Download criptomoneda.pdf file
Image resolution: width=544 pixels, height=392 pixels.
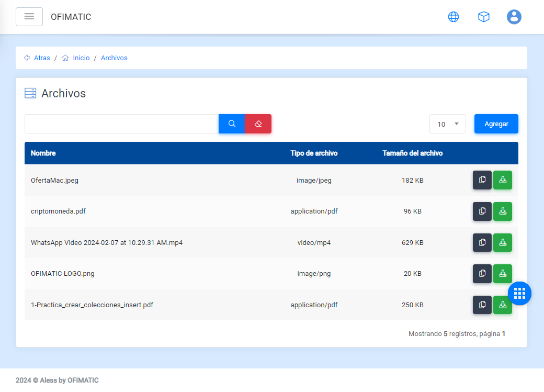pyautogui.click(x=503, y=211)
